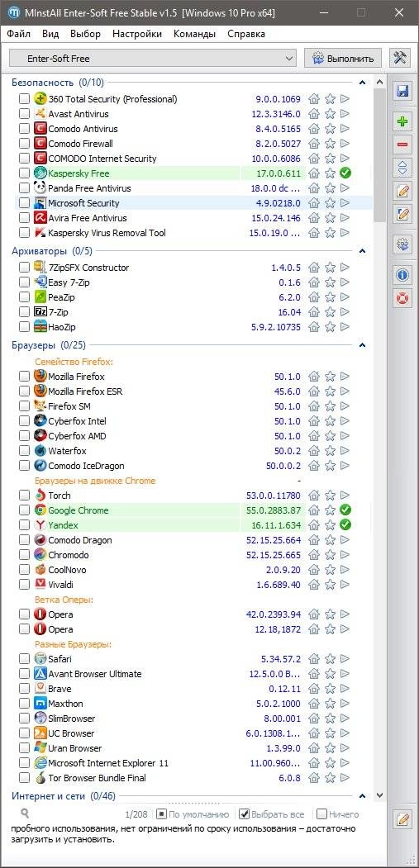Click the Семейство Firefox subgroup label
This screenshot has height=868, width=419.
(x=74, y=362)
